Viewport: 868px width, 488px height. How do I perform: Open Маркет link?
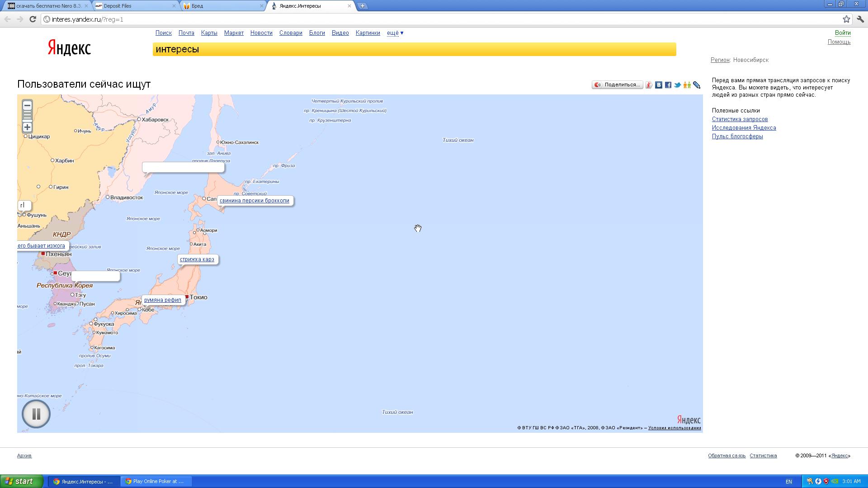(234, 33)
